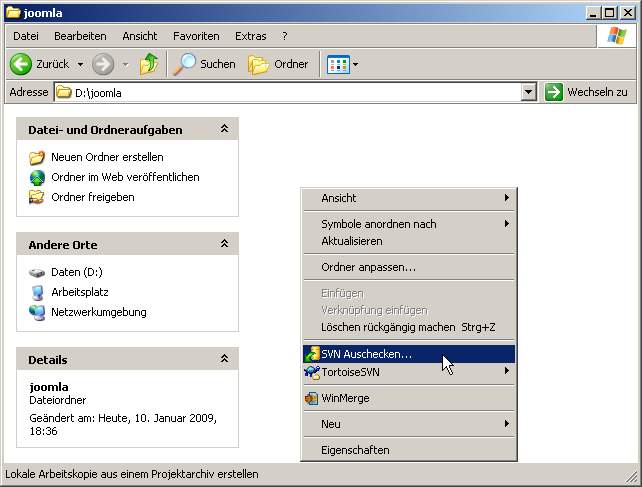
Task: Click the WinMerge icon in context menu
Action: [x=312, y=398]
